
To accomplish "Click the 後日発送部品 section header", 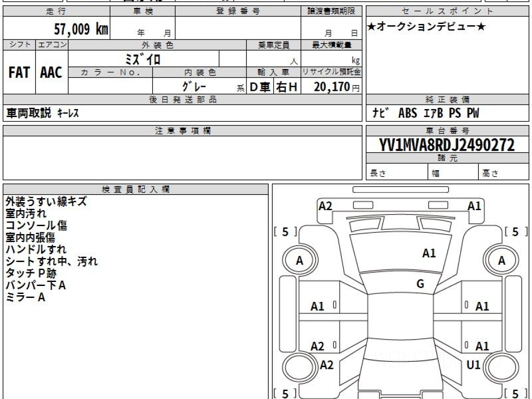I will tap(182, 100).
